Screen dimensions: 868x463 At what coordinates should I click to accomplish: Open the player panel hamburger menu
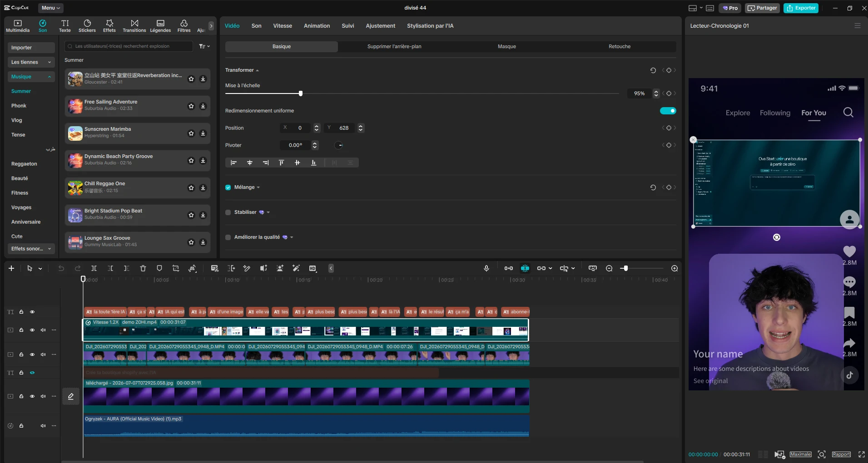858,26
